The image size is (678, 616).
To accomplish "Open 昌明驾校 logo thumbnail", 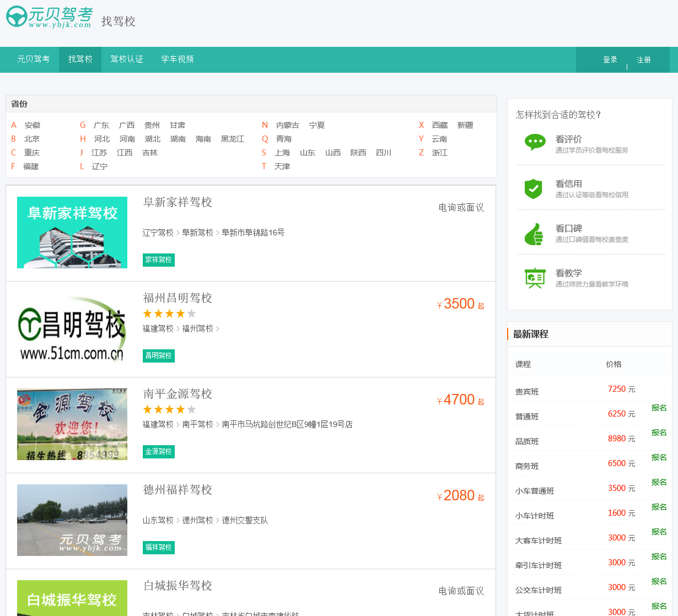I will pyautogui.click(x=72, y=328).
